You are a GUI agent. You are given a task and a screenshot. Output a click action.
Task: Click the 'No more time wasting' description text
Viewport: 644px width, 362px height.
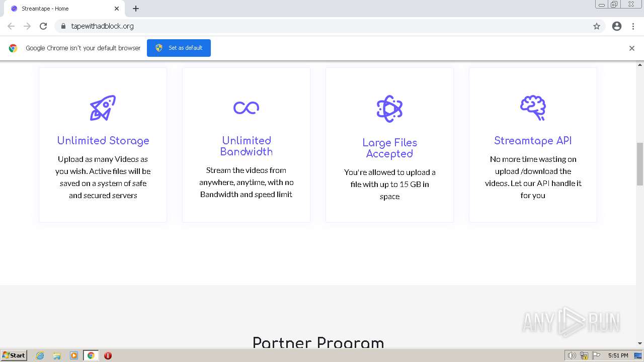[x=533, y=177]
